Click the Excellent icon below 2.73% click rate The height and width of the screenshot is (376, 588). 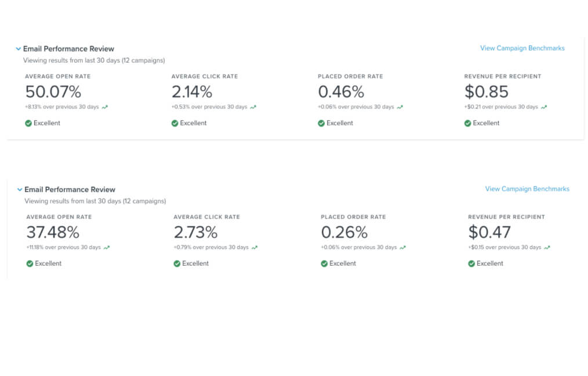(x=177, y=263)
